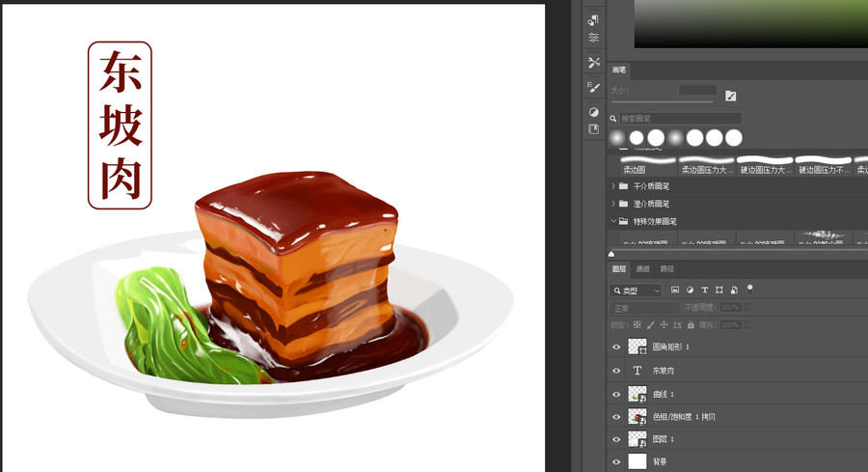Click the brush settings toggle icon beside size field

[731, 96]
